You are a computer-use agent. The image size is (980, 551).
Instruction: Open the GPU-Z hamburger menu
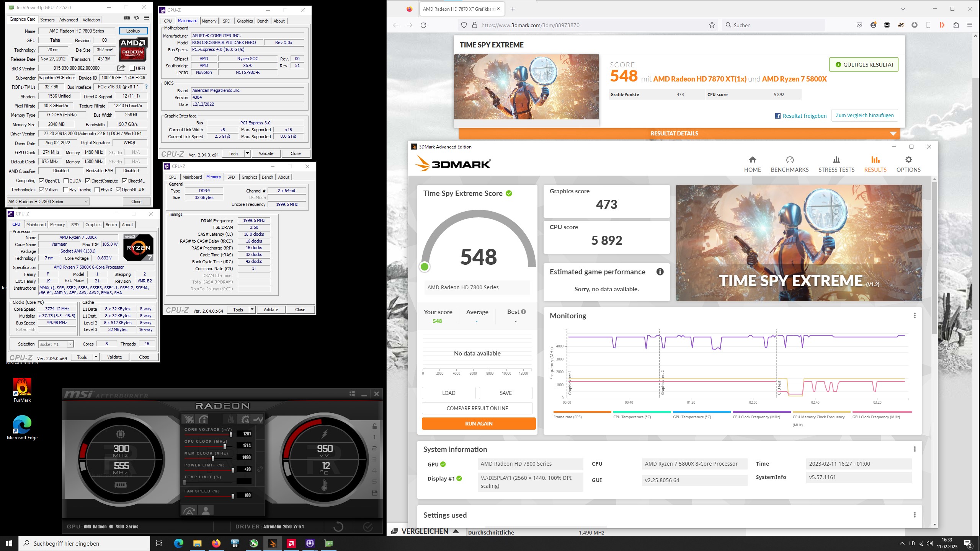tap(146, 18)
